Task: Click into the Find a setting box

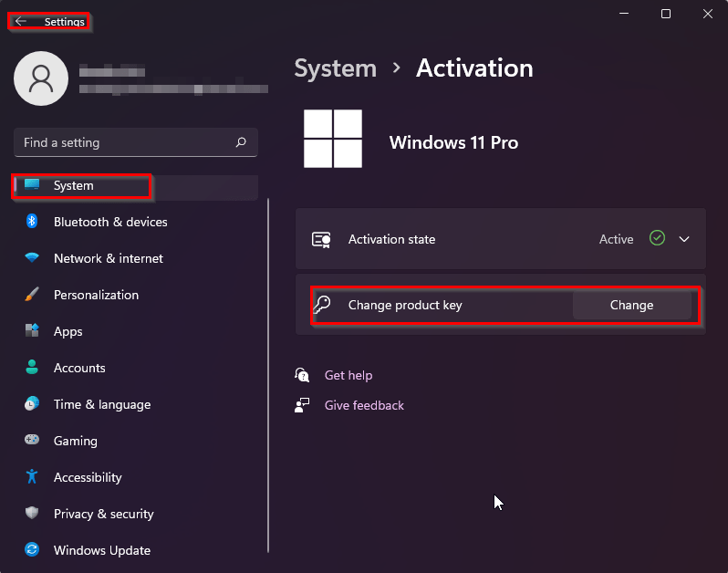Action: 136,142
